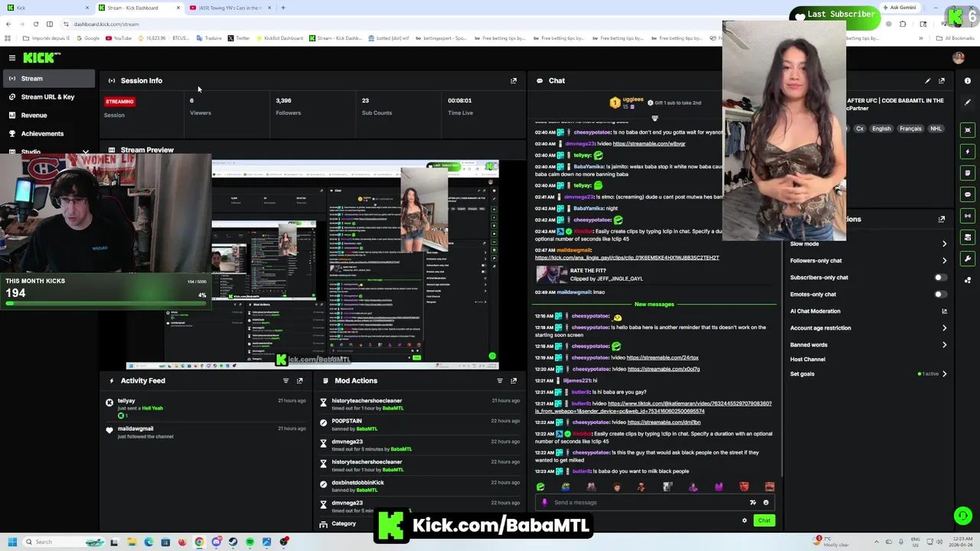This screenshot has width=980, height=551.
Task: Pop out the Chat panel
Action: click(x=942, y=80)
